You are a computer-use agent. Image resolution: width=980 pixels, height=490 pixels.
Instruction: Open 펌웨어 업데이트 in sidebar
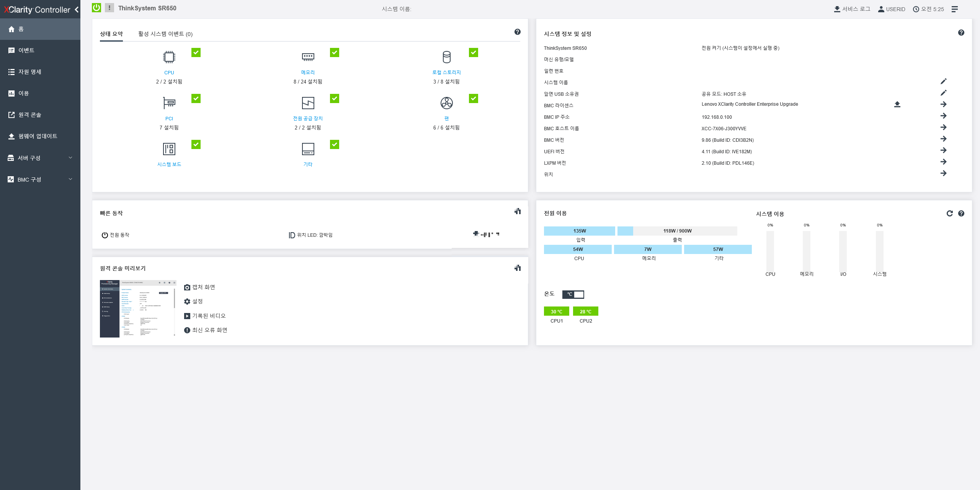pos(38,136)
